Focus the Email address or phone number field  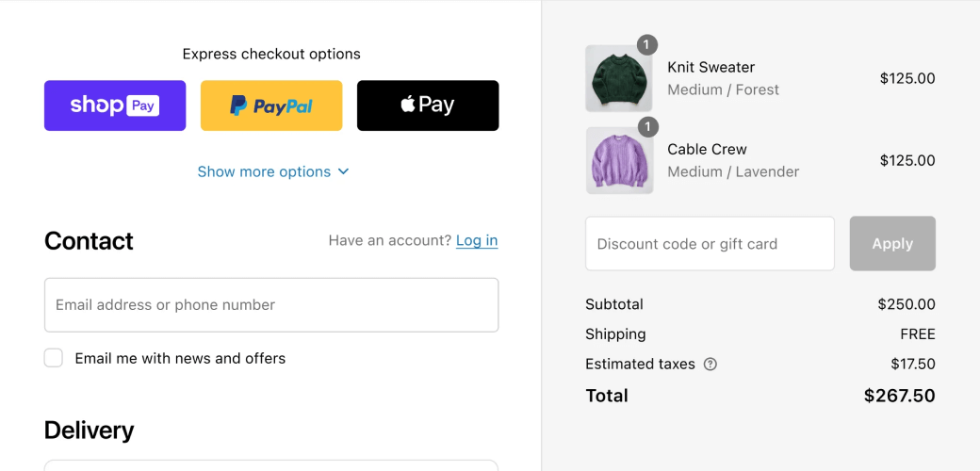tap(271, 305)
